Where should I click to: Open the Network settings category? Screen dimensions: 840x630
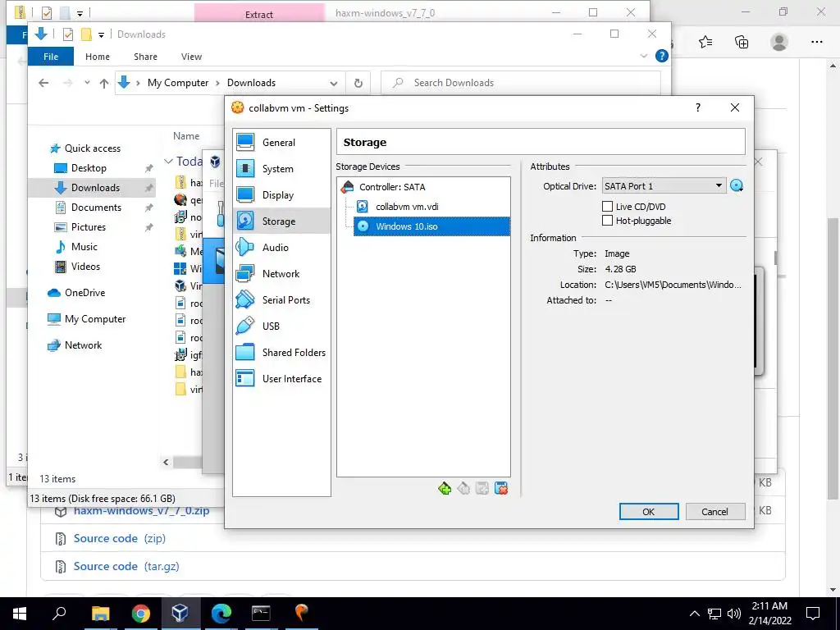(x=281, y=274)
